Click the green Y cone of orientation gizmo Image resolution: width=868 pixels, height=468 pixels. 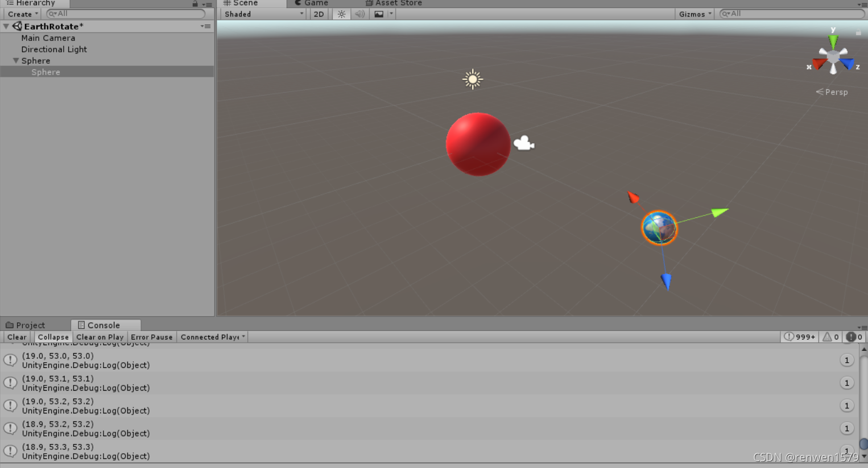pyautogui.click(x=833, y=42)
